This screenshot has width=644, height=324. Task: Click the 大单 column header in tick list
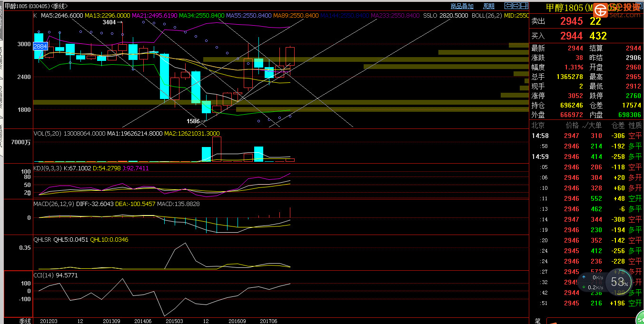(x=595, y=125)
